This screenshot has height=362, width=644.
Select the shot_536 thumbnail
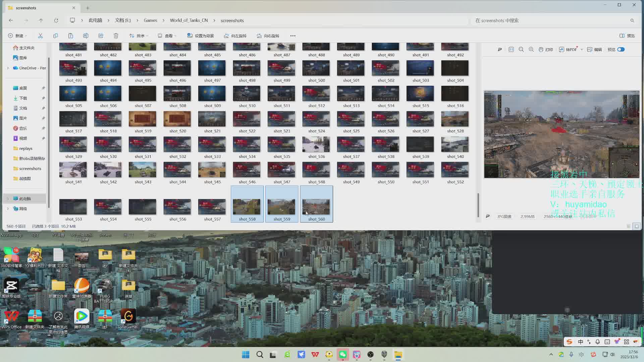[x=316, y=145]
